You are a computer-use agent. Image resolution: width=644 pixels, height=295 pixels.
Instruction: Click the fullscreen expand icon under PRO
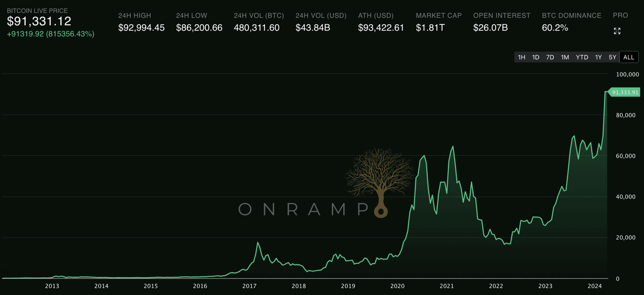(x=617, y=31)
